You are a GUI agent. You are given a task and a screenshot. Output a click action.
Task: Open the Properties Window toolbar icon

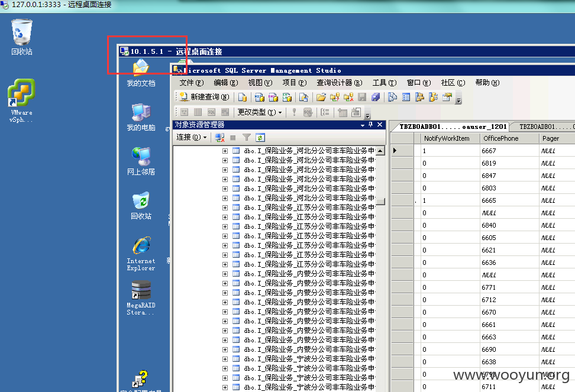point(447,97)
